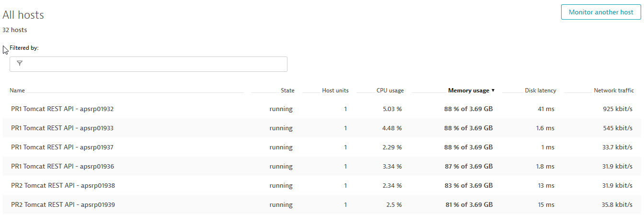Open host PR1 Tomcat REST API - apsrp01933
This screenshot has height=215, width=644.
click(62, 128)
